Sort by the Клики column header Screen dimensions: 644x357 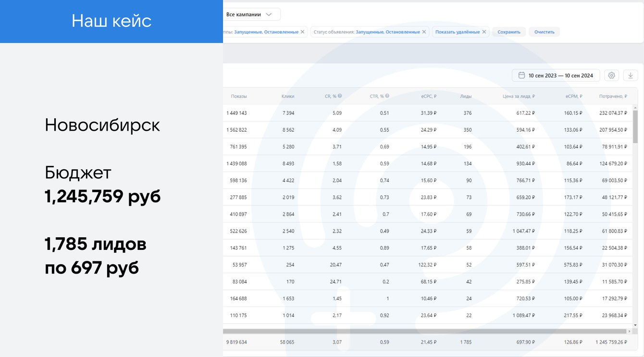288,96
